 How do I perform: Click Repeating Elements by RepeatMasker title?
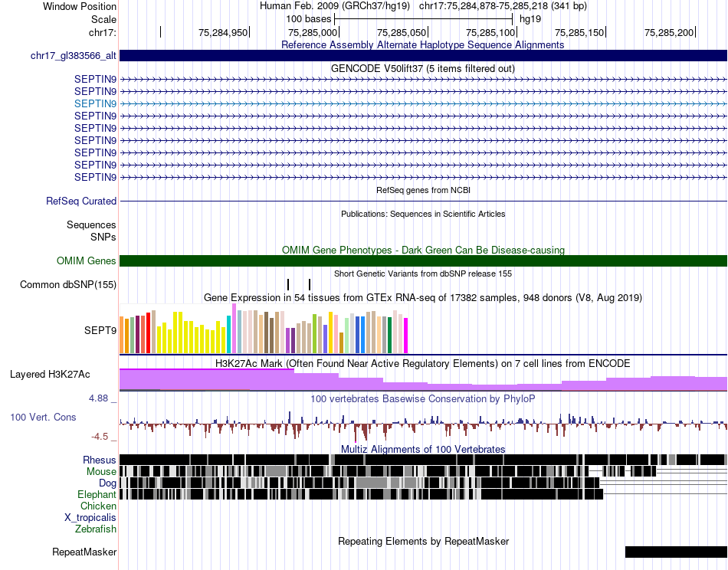click(x=423, y=541)
